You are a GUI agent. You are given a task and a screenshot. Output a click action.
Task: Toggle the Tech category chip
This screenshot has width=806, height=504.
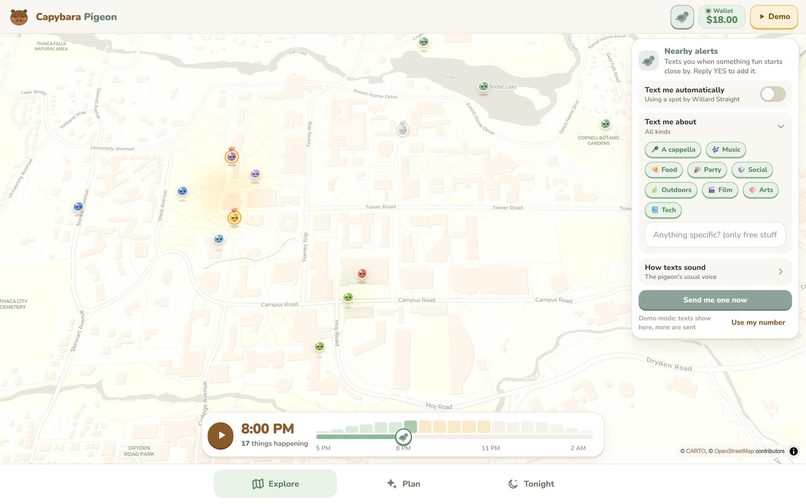663,210
